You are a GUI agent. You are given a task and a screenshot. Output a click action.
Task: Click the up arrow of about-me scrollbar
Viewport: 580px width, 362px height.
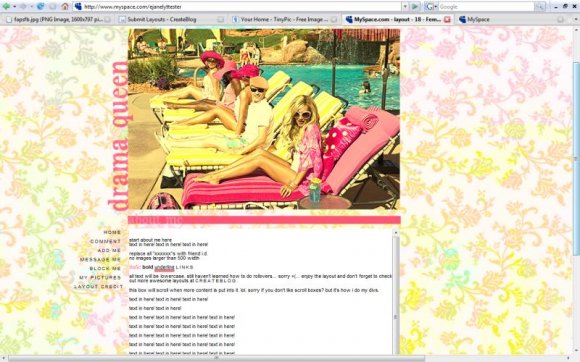click(x=395, y=233)
